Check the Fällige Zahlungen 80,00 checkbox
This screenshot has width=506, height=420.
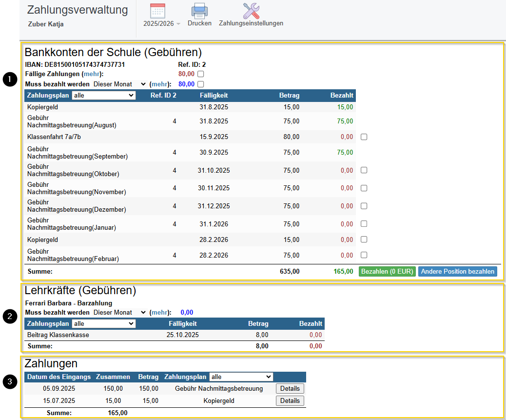point(200,74)
